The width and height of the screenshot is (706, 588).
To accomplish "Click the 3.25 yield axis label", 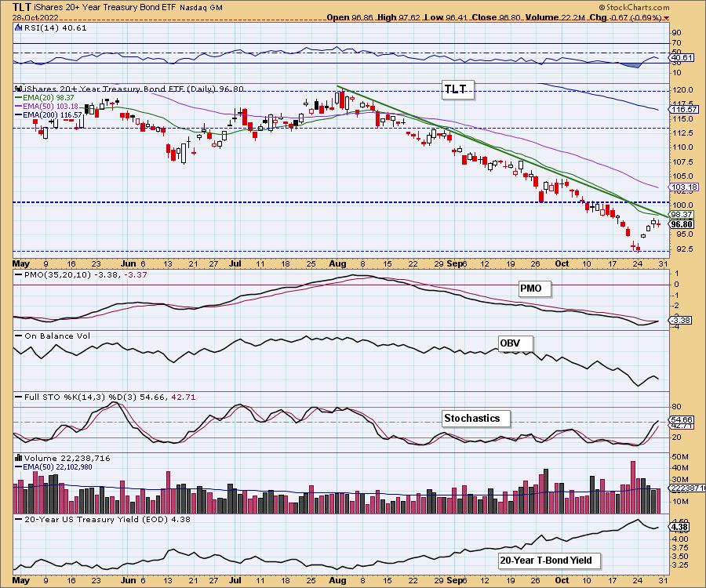I will tap(680, 565).
